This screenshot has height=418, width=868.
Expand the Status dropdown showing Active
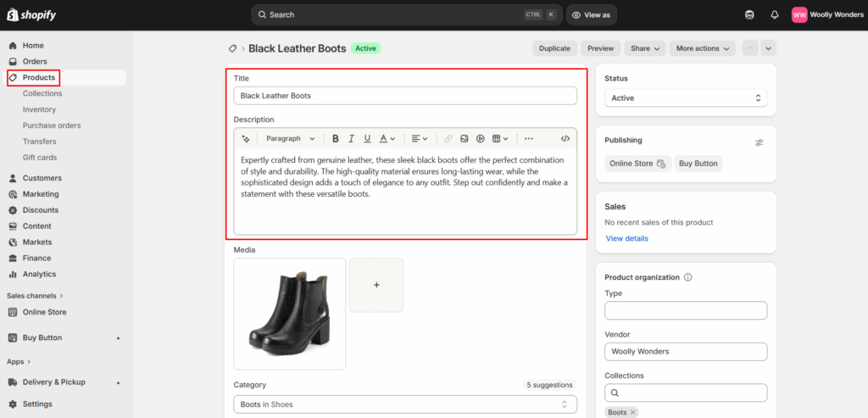[x=685, y=98]
